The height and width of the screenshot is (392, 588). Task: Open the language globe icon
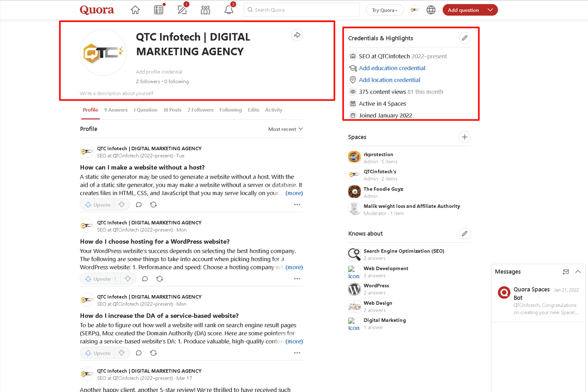coord(431,10)
